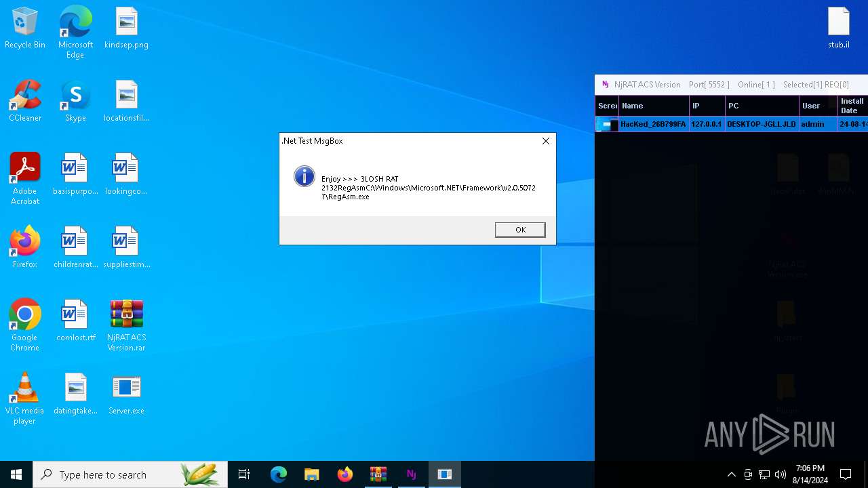868x488 pixels.
Task: Open File Explorer from taskbar
Action: click(312, 474)
